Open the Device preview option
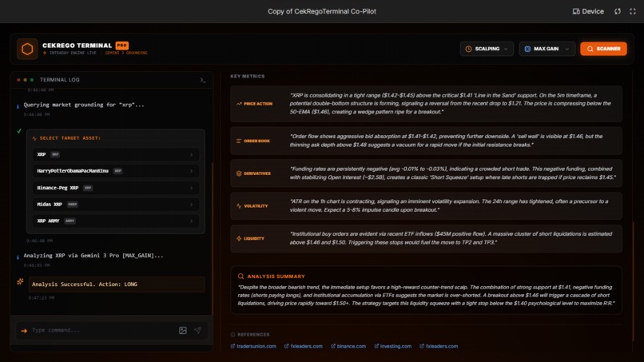644x362 pixels. click(588, 11)
